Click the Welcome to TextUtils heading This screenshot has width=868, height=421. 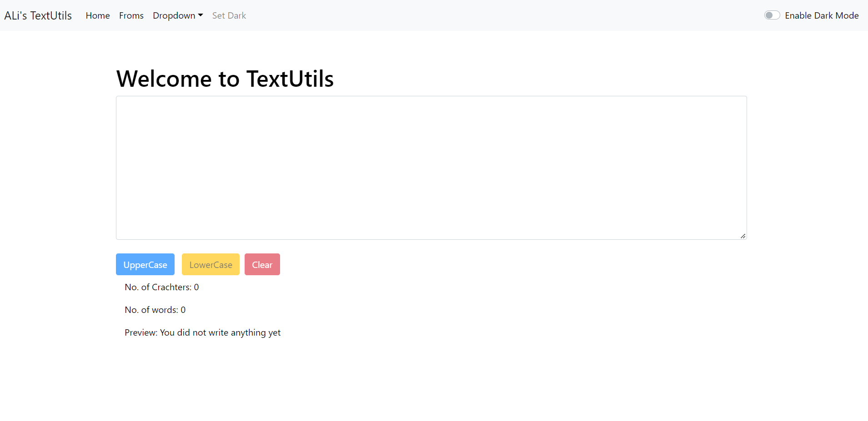(x=225, y=79)
